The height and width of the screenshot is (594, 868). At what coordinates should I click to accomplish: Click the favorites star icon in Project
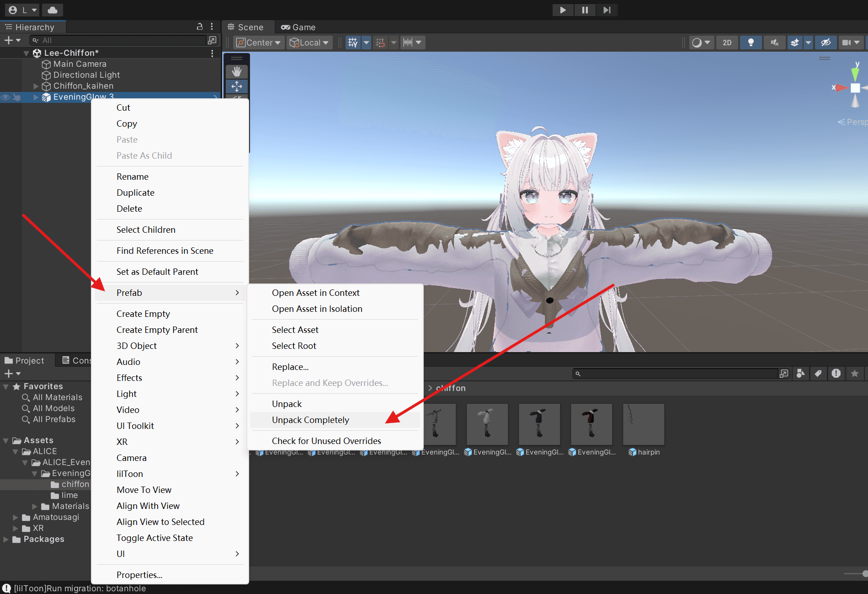click(854, 374)
